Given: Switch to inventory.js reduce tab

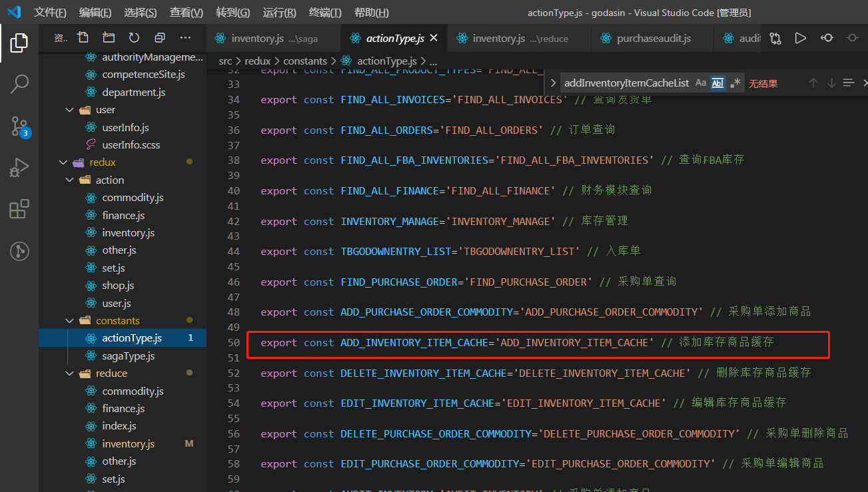Looking at the screenshot, I should 520,39.
